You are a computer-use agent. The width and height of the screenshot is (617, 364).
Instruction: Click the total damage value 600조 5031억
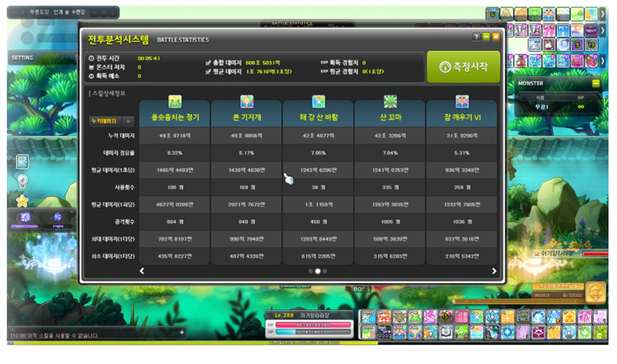[x=263, y=62]
